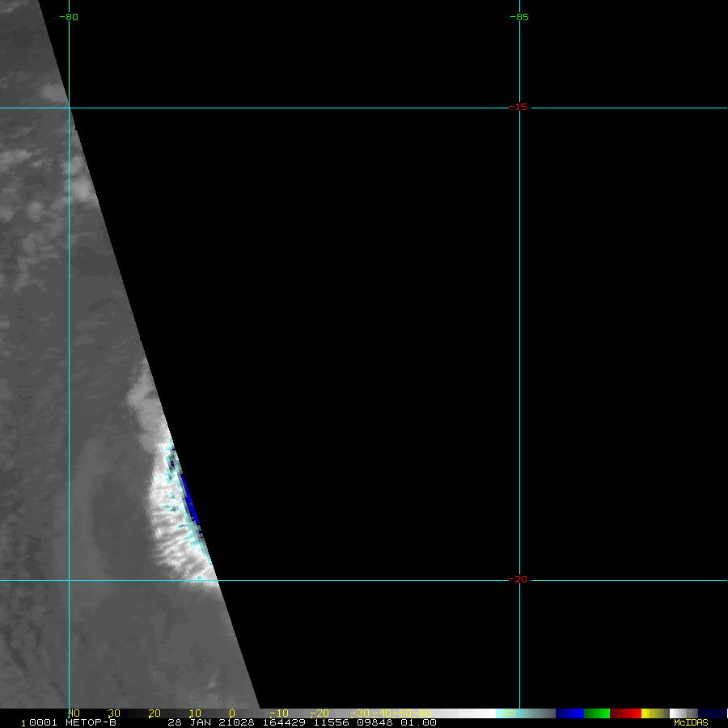Click the red -15 latitude label
The image size is (728, 728).
pos(518,107)
